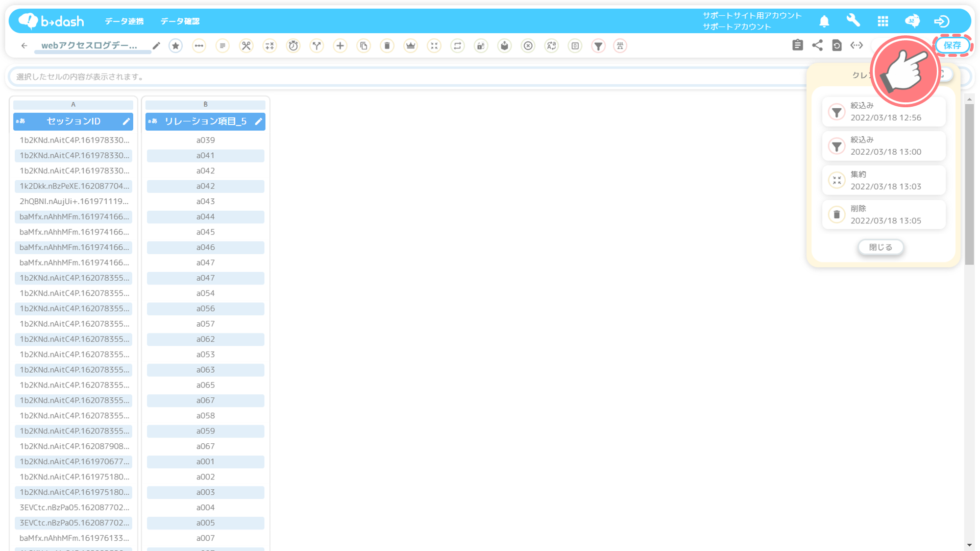The width and height of the screenshot is (980, 551).
Task: Click the scrollbar up arrow
Action: point(969,99)
